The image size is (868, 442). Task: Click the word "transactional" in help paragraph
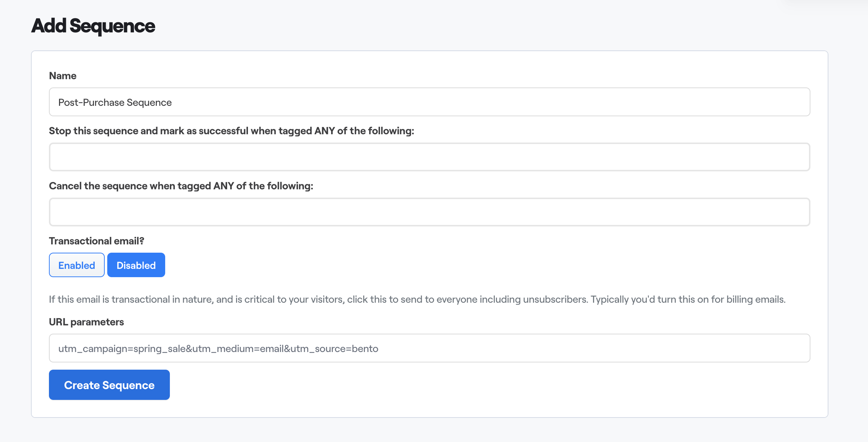pyautogui.click(x=141, y=299)
